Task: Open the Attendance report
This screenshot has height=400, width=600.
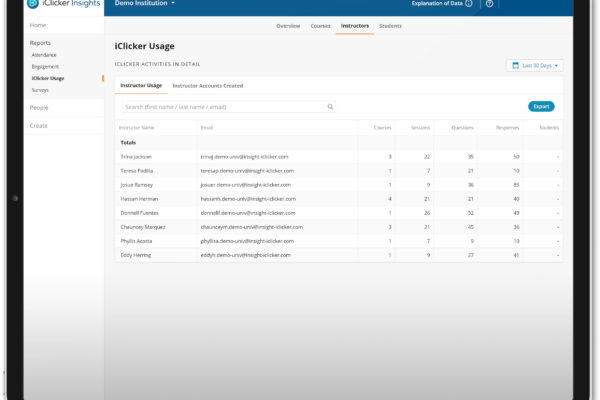Action: click(44, 55)
